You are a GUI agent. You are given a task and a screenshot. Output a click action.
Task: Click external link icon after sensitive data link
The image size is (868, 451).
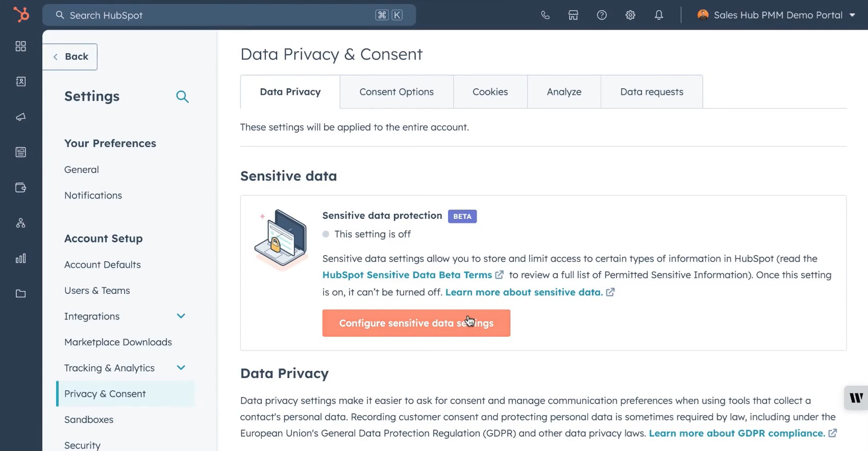(x=610, y=292)
